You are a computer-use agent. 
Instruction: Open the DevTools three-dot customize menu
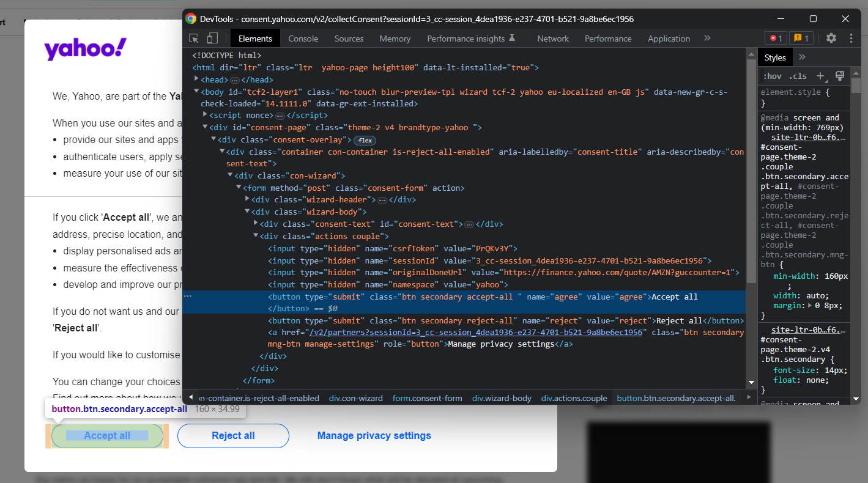(851, 38)
